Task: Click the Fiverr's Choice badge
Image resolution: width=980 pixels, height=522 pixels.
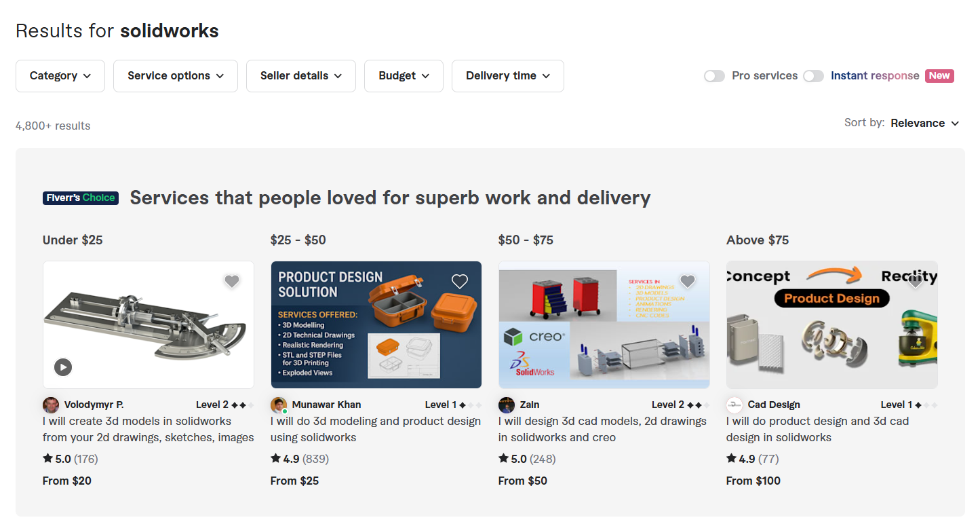Action: click(81, 198)
